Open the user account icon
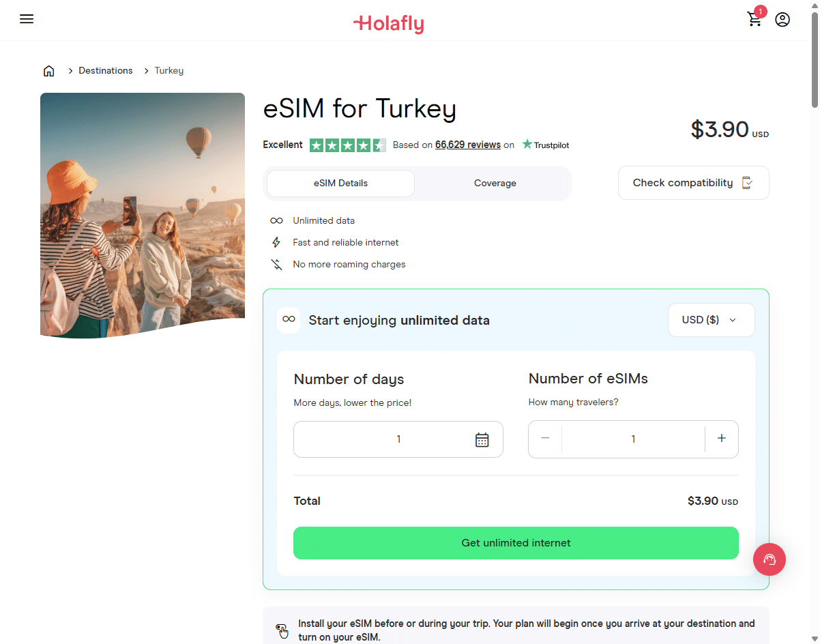 (782, 20)
